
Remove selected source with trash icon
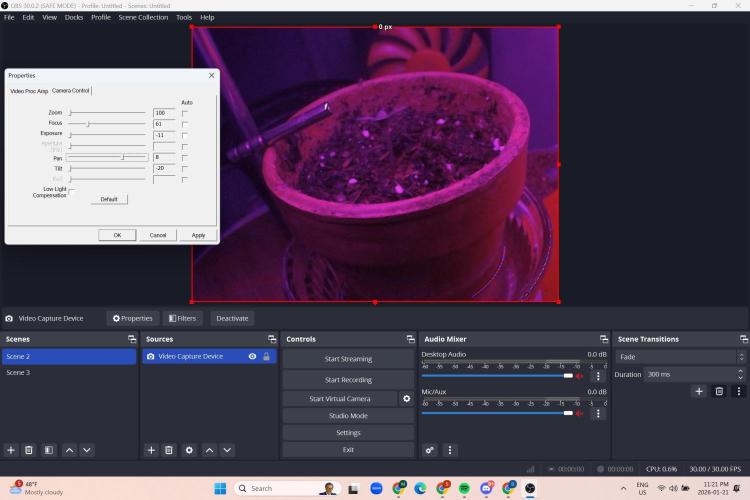pos(169,450)
